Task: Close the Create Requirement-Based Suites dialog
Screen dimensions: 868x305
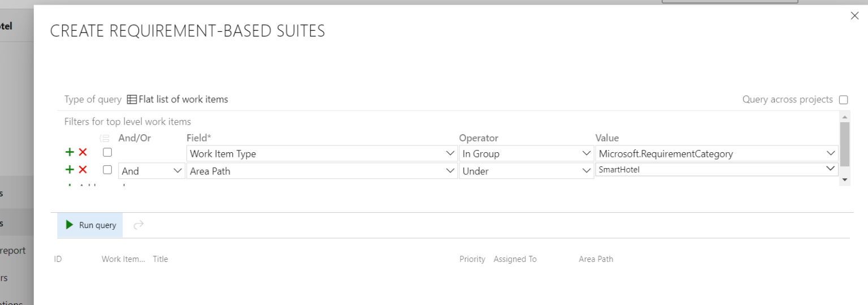Action: coord(854,16)
